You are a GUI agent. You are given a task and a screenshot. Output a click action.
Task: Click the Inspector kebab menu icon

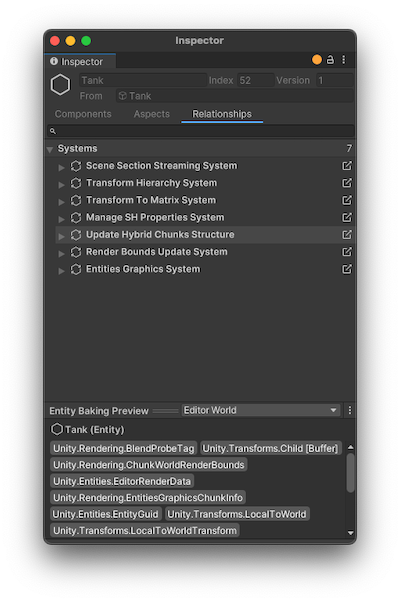pos(344,60)
